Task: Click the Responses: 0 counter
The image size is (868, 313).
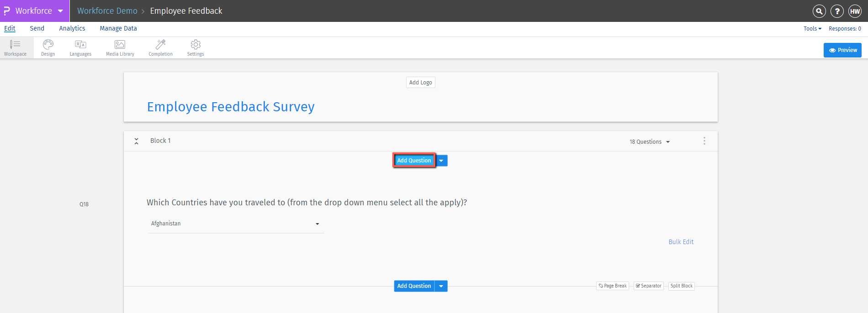Action: [845, 28]
